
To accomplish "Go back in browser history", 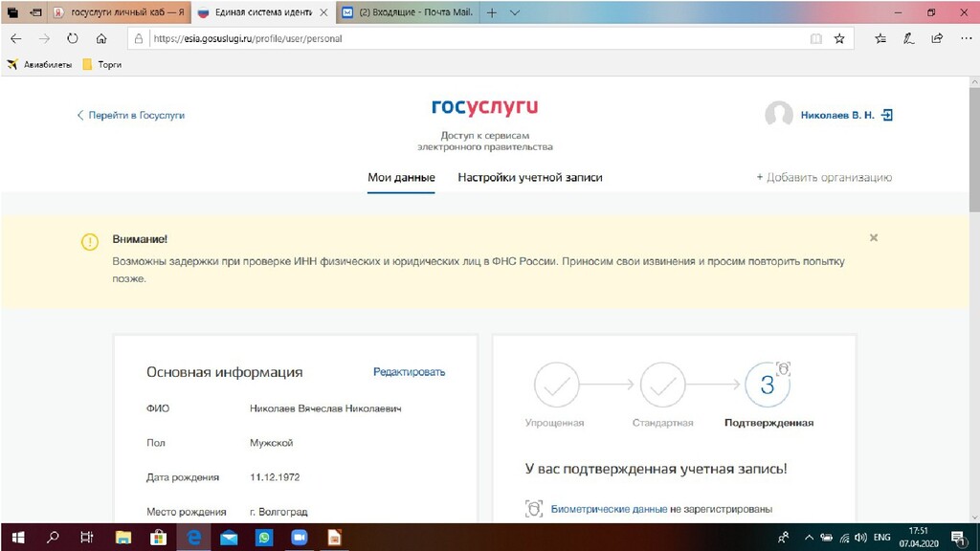I will click(16, 38).
